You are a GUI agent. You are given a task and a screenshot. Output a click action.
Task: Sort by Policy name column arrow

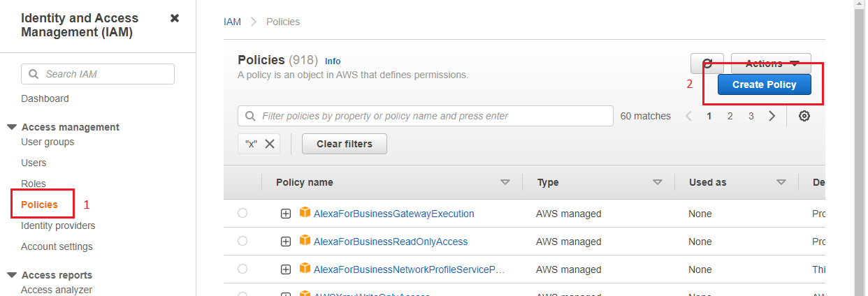(x=505, y=183)
